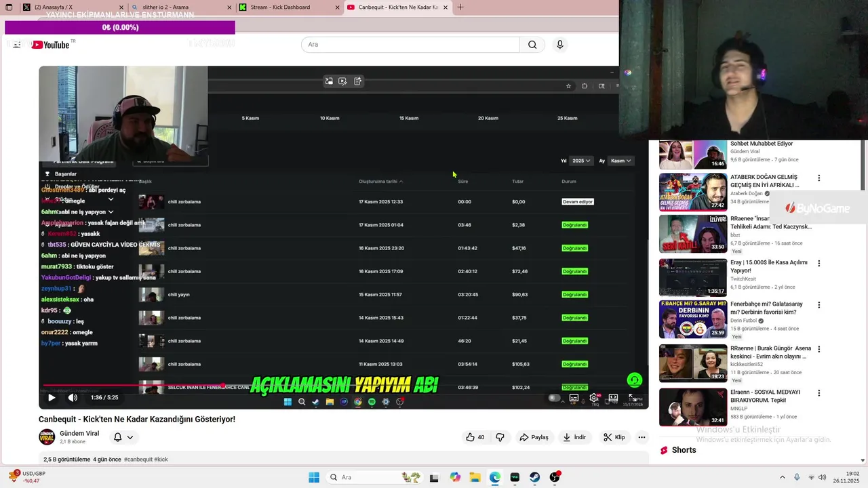The image size is (868, 488).
Task: Open options for Fenerbahçe mi Galatasaray mı video
Action: click(818, 306)
